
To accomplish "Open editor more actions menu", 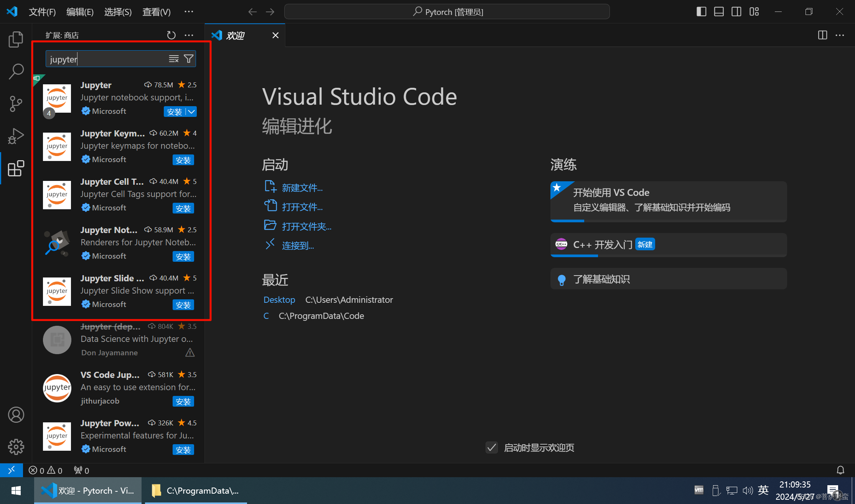I will (840, 35).
